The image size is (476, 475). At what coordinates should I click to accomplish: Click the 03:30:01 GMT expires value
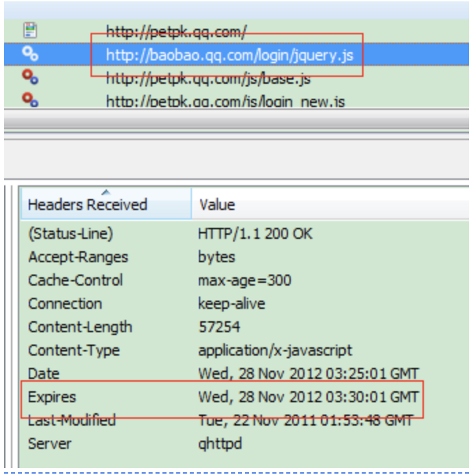[309, 397]
